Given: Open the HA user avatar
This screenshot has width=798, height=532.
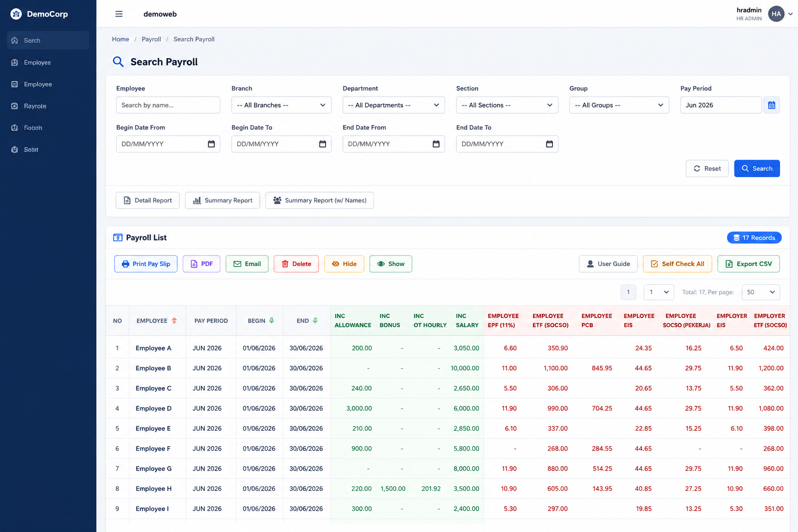Looking at the screenshot, I should pos(776,14).
